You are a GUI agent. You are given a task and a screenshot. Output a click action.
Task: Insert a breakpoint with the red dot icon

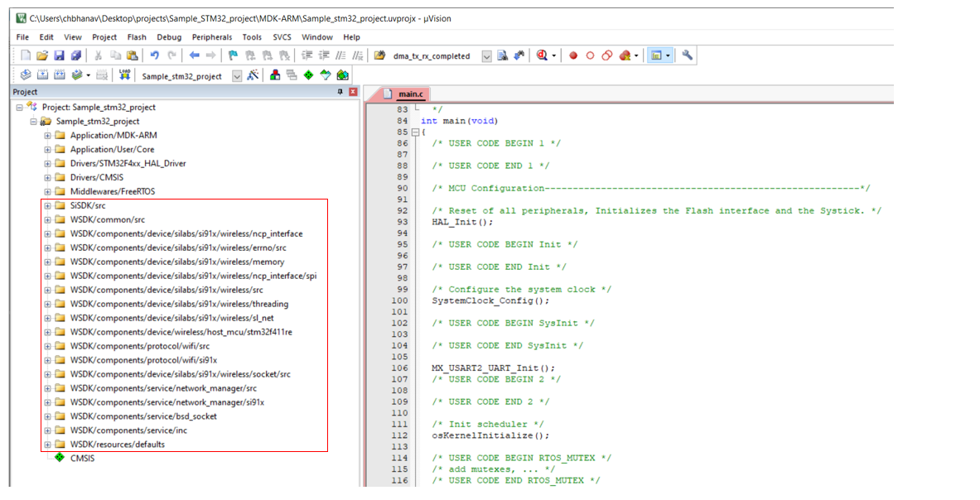click(x=573, y=55)
